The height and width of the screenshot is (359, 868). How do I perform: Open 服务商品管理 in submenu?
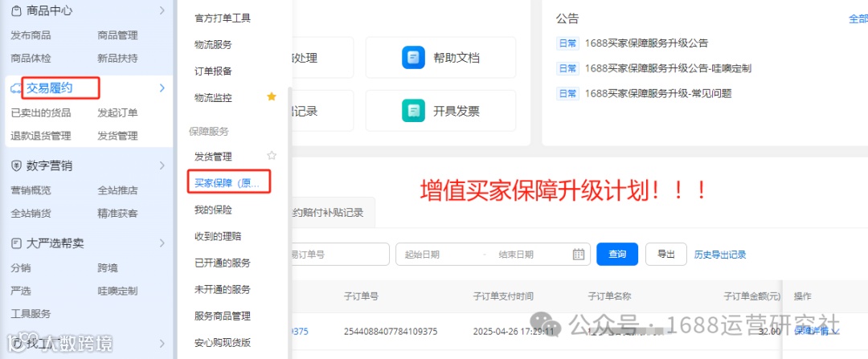click(223, 316)
